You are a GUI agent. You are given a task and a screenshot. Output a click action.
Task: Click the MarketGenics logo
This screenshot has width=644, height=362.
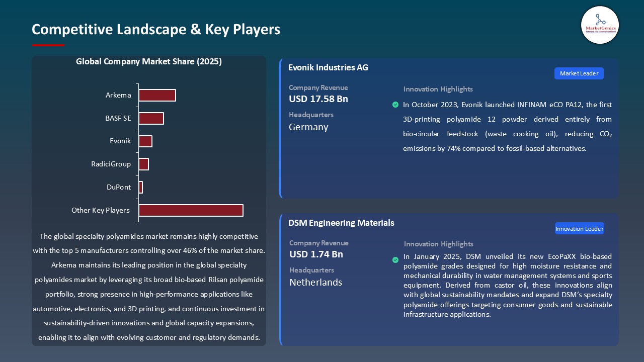[x=600, y=25]
